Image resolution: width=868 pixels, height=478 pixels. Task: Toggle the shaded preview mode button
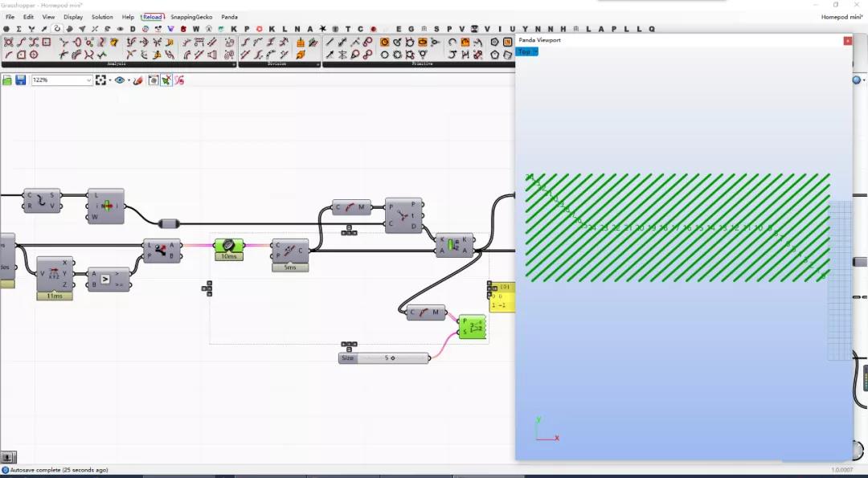click(x=166, y=80)
